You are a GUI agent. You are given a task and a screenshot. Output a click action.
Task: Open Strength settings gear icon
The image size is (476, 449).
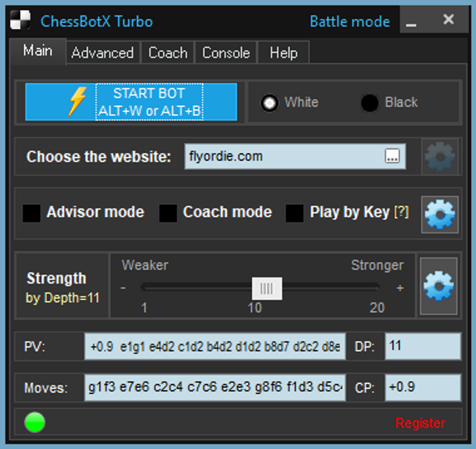click(x=439, y=286)
